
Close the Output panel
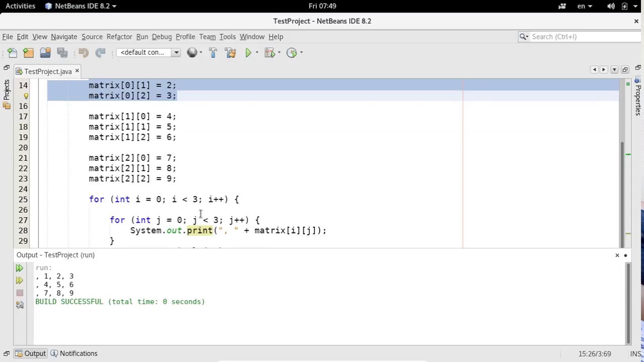pos(617,255)
